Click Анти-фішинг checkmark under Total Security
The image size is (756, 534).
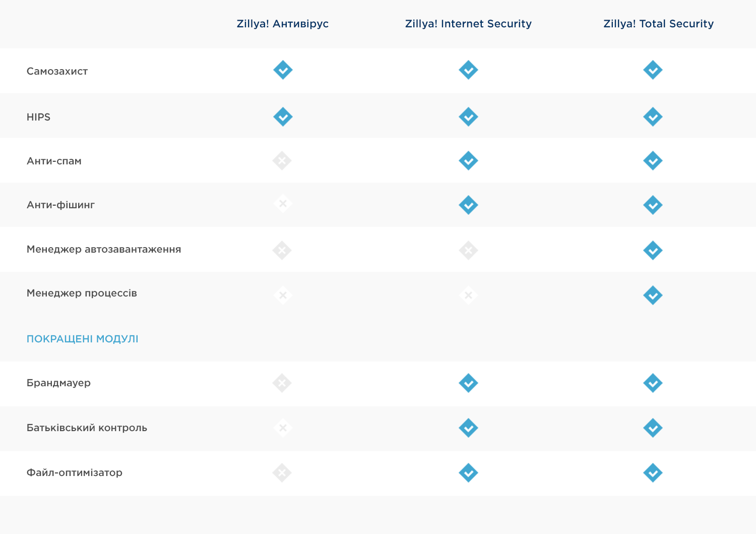click(x=653, y=205)
